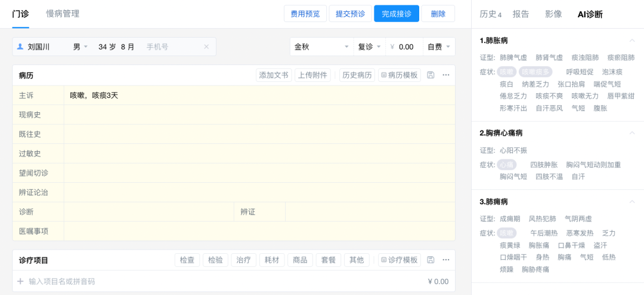This screenshot has height=295, width=644.
Task: Open 病历模板 with the template icon
Action: click(x=400, y=75)
